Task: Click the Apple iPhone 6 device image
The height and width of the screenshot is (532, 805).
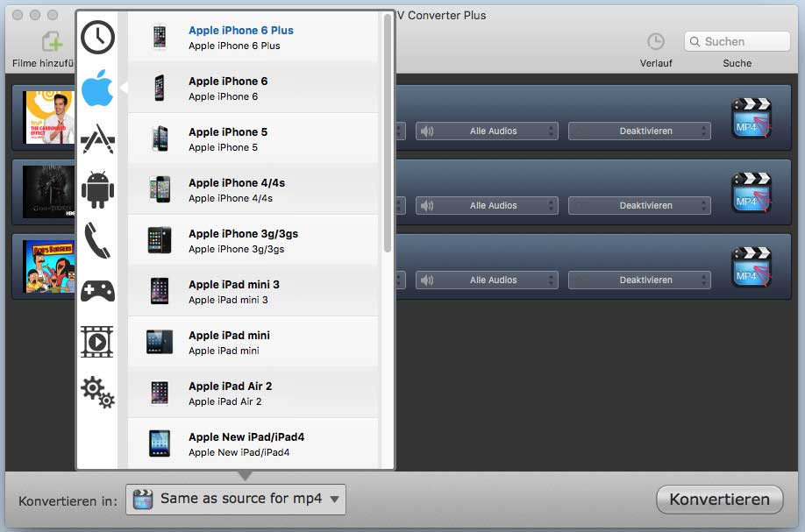Action: [160, 88]
